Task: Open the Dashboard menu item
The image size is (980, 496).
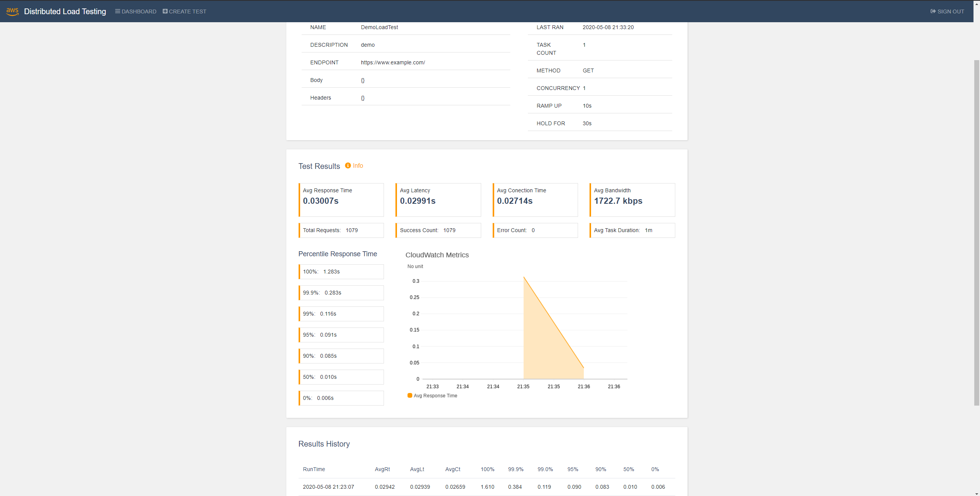Action: [136, 11]
